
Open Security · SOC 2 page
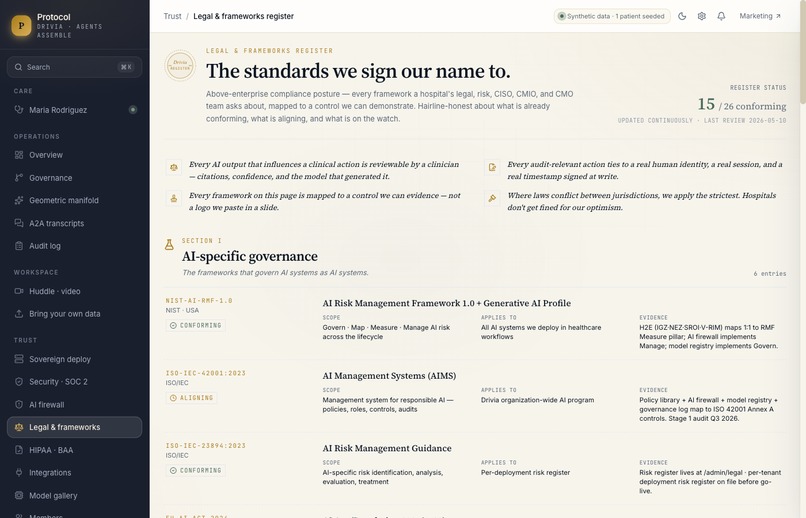[75, 381]
